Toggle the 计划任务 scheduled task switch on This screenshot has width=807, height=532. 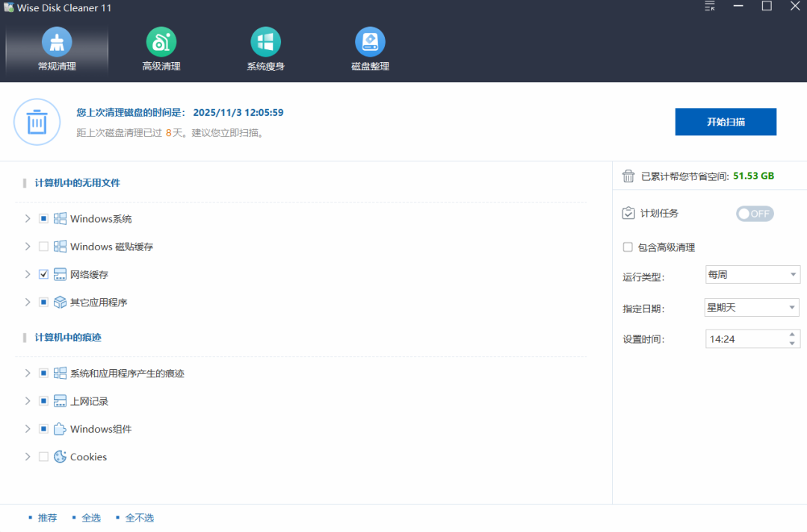[755, 214]
